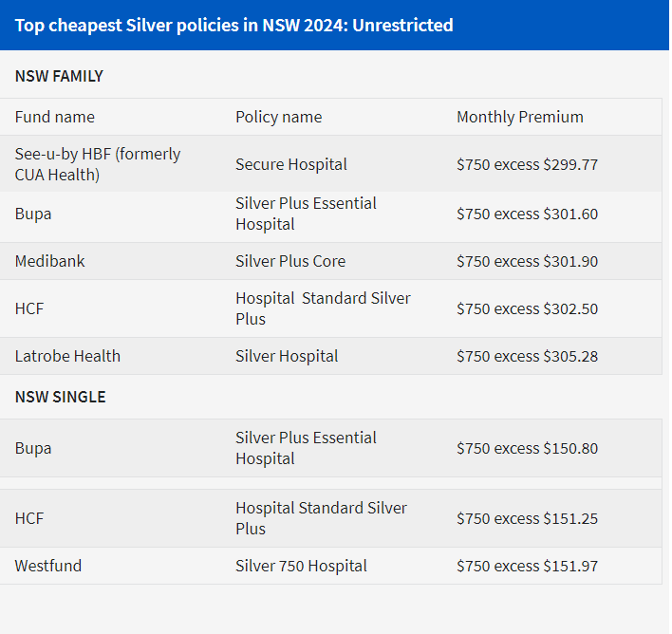
Task: Click the Fund name column header
Action: (x=55, y=117)
